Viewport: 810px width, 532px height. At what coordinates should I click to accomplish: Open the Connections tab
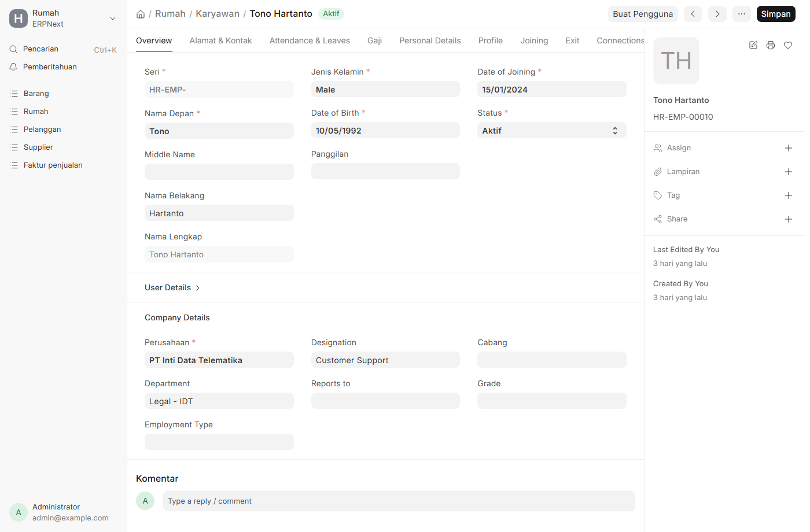click(620, 40)
